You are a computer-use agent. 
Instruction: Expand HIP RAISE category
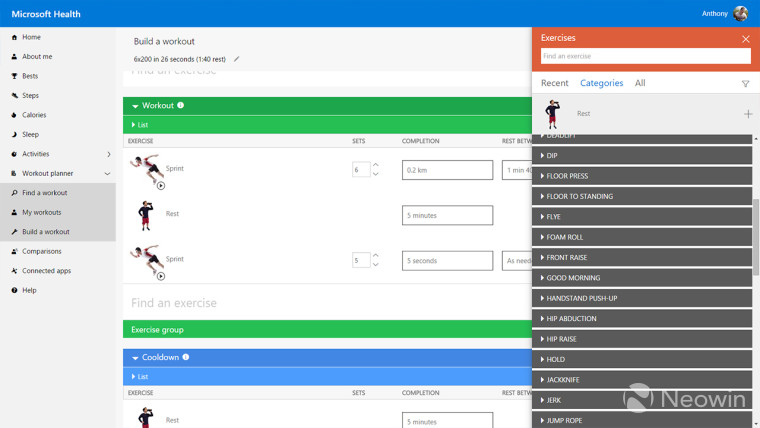(642, 339)
